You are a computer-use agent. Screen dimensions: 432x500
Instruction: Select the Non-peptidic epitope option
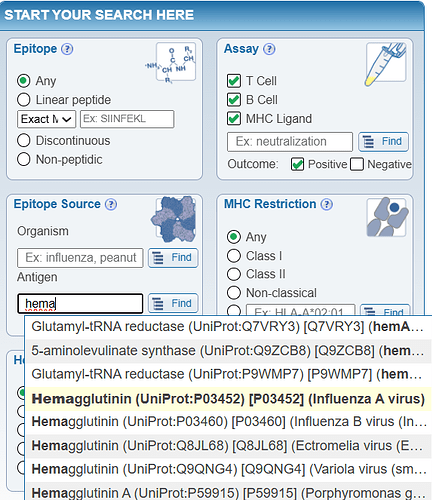(x=24, y=159)
